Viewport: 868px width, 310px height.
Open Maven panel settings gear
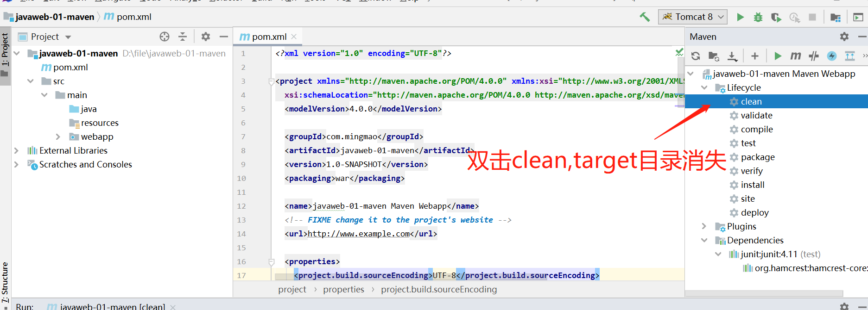[844, 37]
